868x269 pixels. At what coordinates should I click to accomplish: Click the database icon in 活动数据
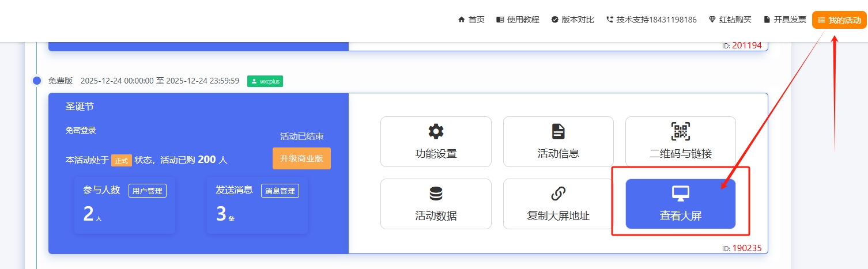pos(436,194)
